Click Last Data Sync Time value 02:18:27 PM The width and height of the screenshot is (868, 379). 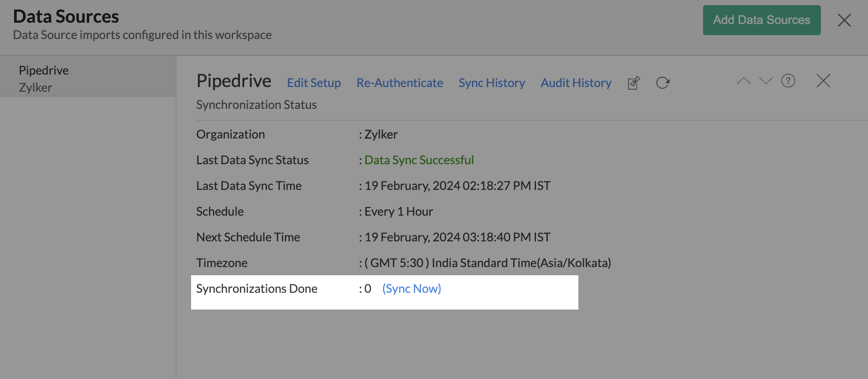coord(458,186)
